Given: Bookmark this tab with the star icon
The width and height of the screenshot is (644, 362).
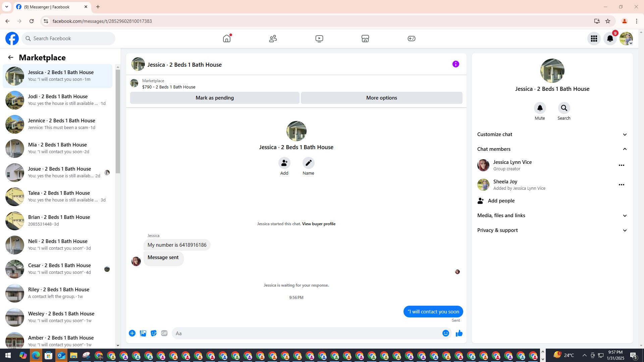Looking at the screenshot, I should (x=608, y=21).
